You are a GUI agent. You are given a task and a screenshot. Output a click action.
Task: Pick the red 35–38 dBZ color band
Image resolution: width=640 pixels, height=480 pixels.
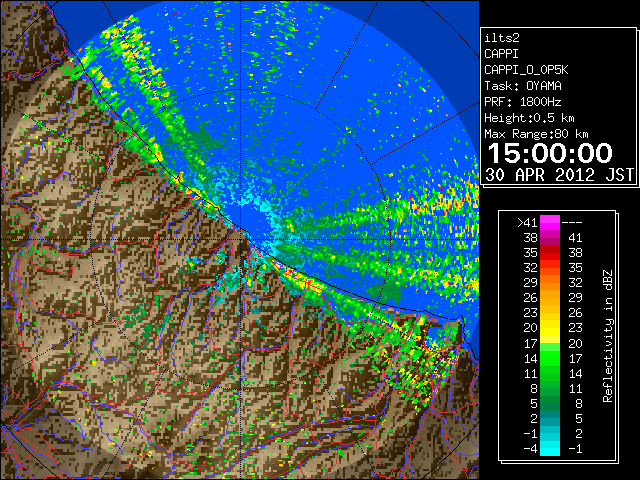tap(550, 253)
